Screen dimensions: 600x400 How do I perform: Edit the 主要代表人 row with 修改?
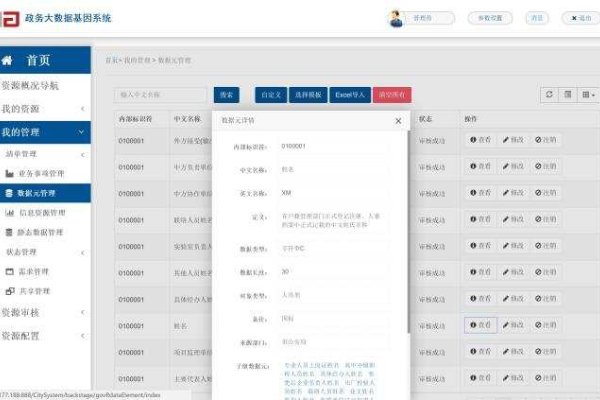coord(513,378)
